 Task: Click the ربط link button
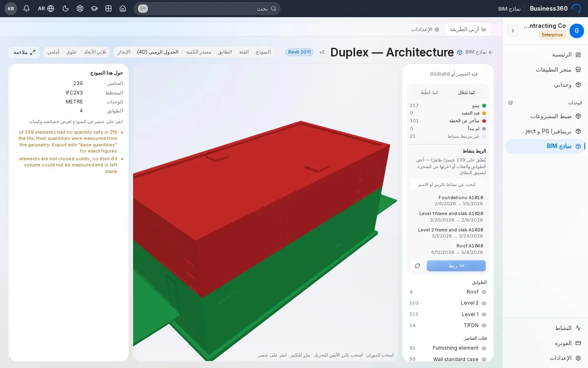click(456, 266)
